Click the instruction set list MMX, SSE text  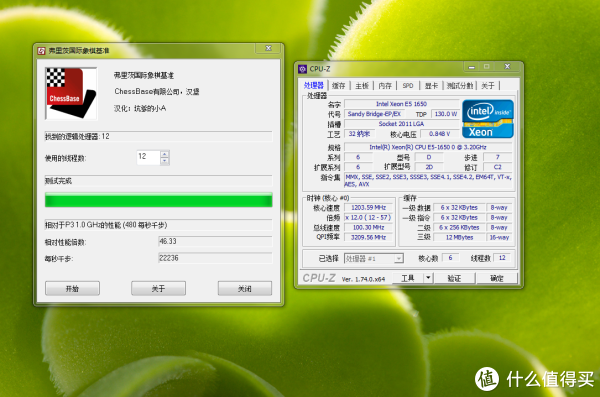point(428,180)
